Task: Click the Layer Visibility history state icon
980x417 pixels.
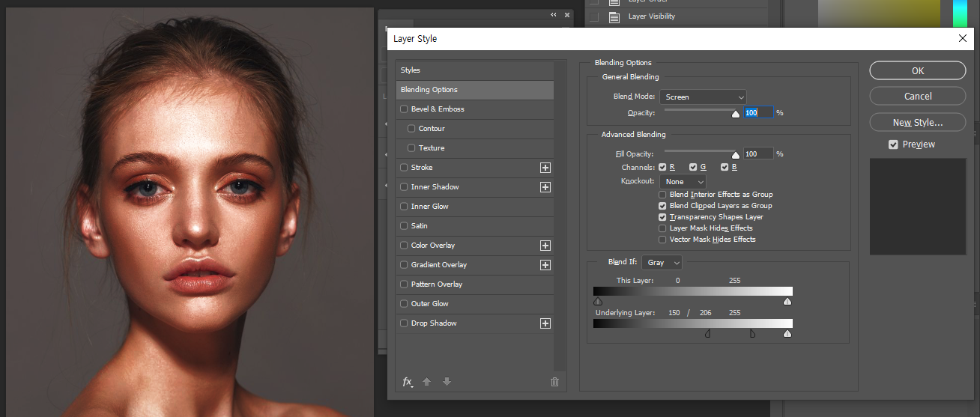Action: coord(614,16)
